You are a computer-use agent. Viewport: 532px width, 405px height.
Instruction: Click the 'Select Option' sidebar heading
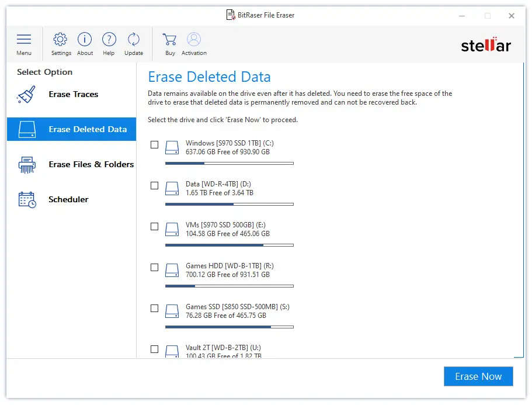[45, 72]
